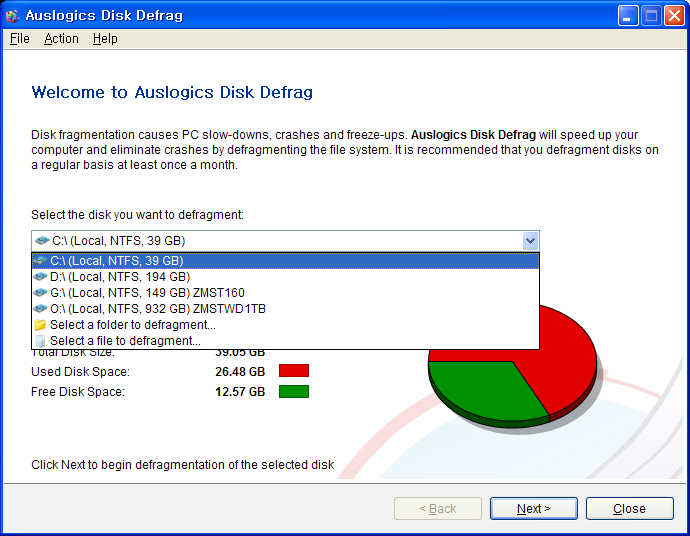Click the folder icon for folder defragment option
Screen dimensions: 690x536
(x=40, y=325)
